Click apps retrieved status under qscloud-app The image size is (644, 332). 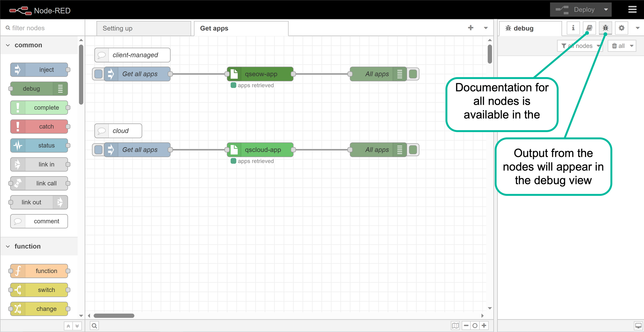(x=252, y=161)
